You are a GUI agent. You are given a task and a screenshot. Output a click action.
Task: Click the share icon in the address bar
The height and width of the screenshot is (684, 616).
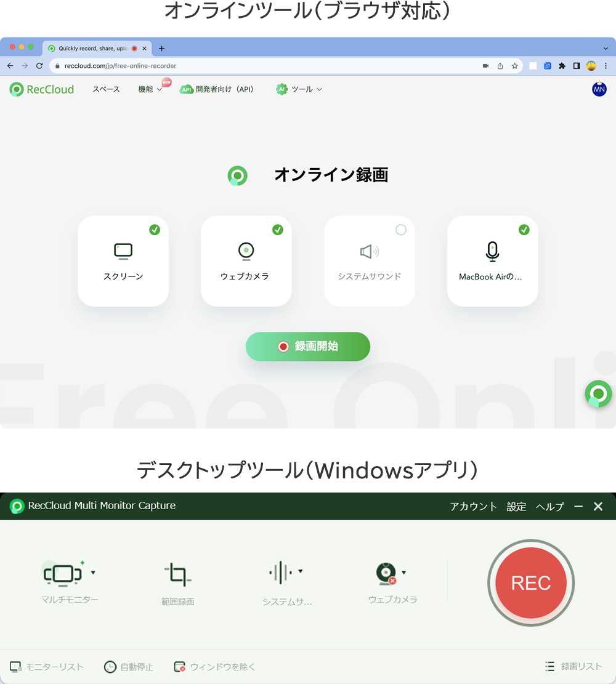tap(500, 66)
